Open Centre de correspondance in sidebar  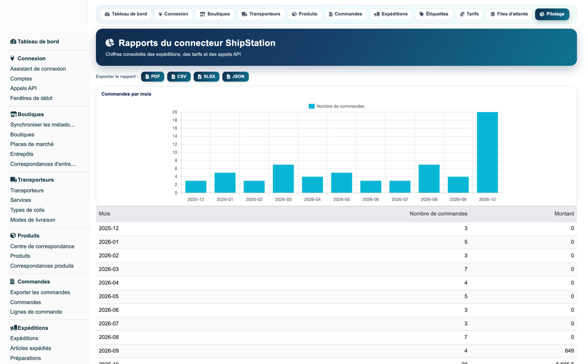42,246
